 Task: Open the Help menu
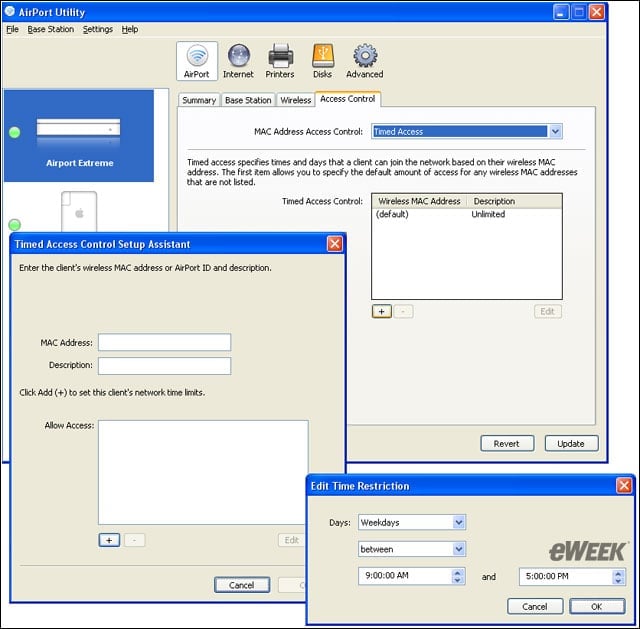[x=130, y=29]
